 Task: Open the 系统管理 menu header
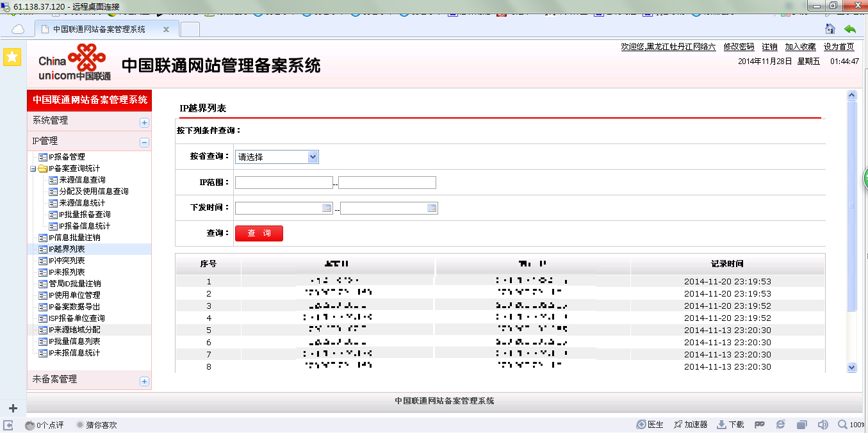point(89,120)
